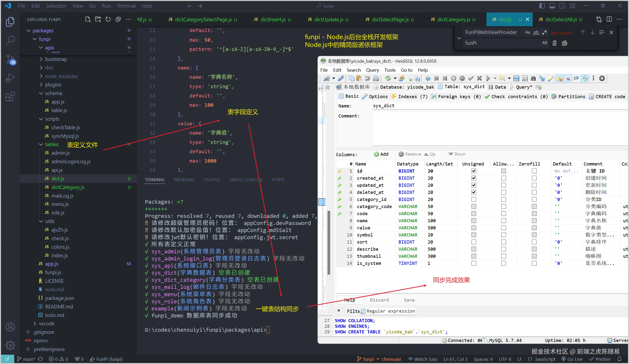629x364 pixels.
Task: Click the Run query play icon in HeidiSQL
Action: click(x=488, y=79)
